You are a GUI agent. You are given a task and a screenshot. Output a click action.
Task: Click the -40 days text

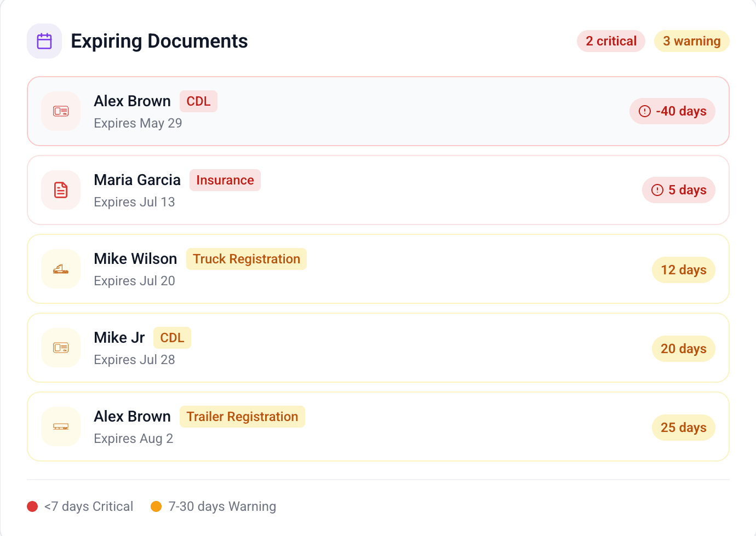(681, 111)
